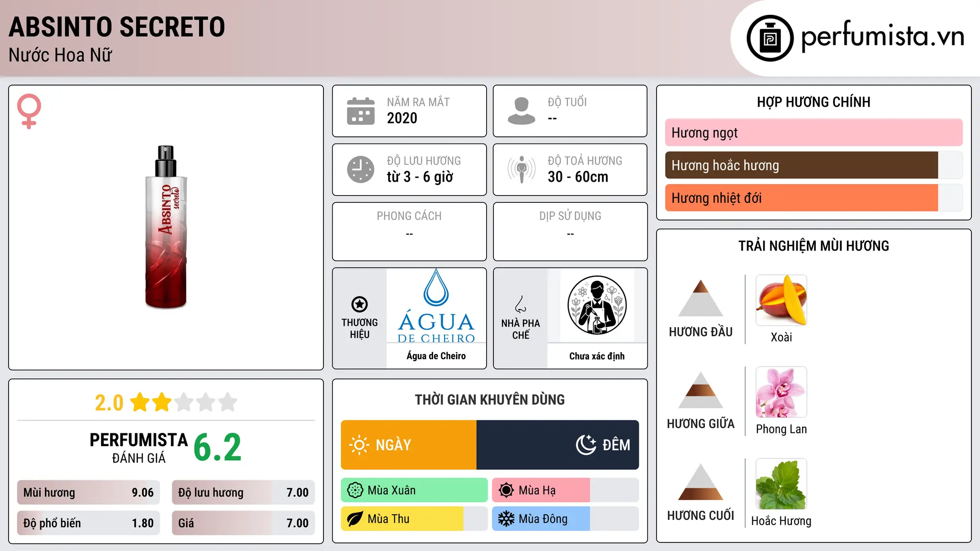Click the Perfumista Đánh giá label
The width and height of the screenshot is (980, 551).
139,448
